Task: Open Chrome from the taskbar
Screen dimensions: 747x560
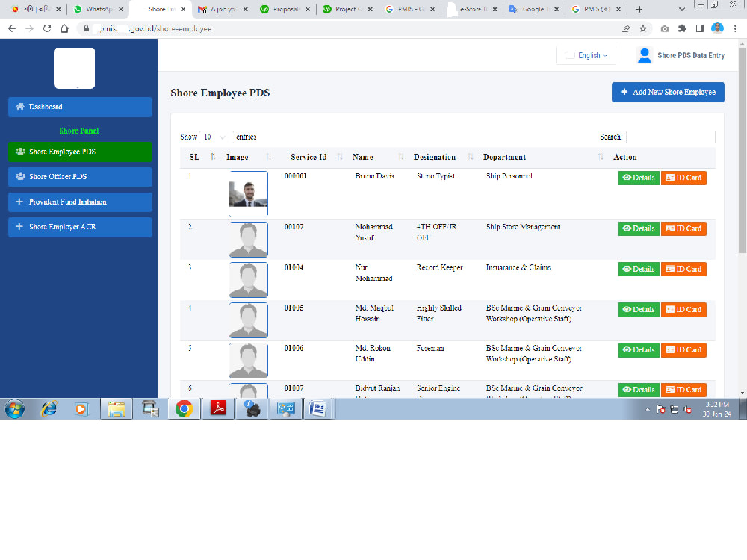Action: [184, 408]
